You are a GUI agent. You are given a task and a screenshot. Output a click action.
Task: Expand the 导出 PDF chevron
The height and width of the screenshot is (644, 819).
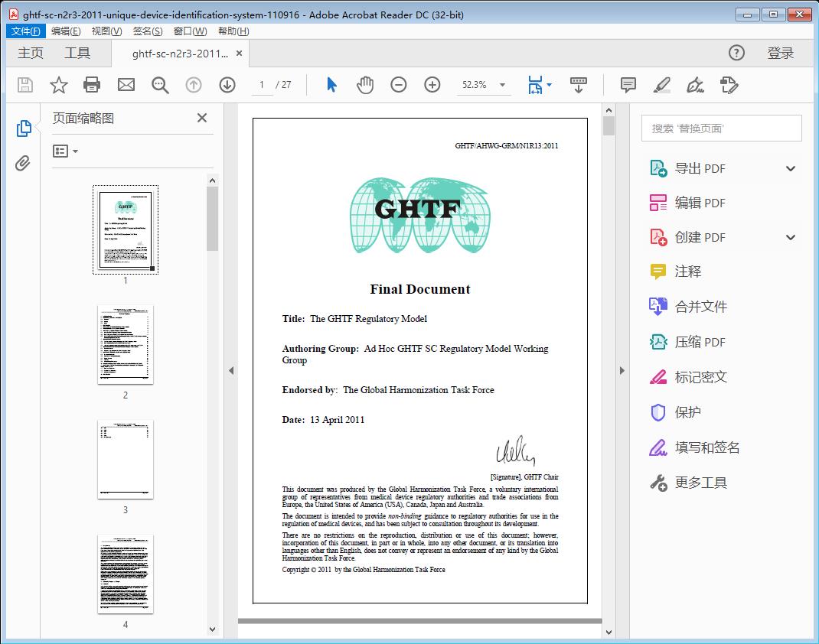[x=790, y=168]
